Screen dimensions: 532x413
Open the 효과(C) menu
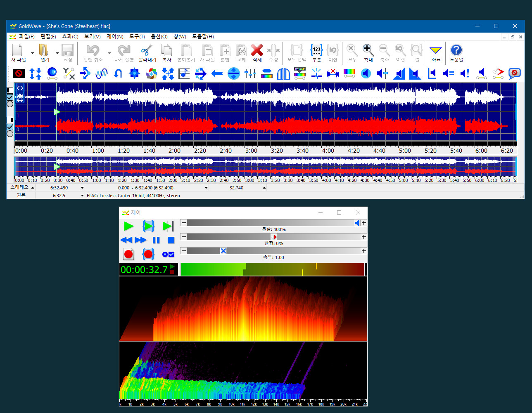pyautogui.click(x=70, y=37)
